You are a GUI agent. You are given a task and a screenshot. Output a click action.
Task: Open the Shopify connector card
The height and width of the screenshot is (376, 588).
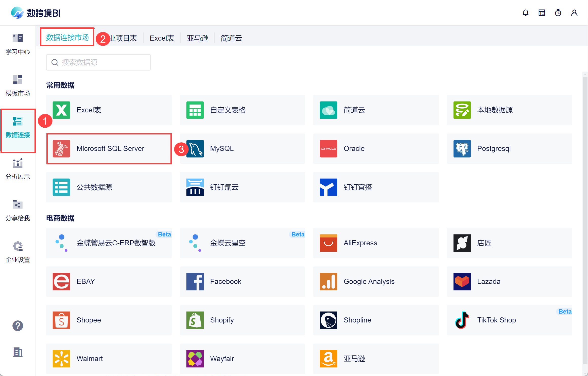[242, 320]
